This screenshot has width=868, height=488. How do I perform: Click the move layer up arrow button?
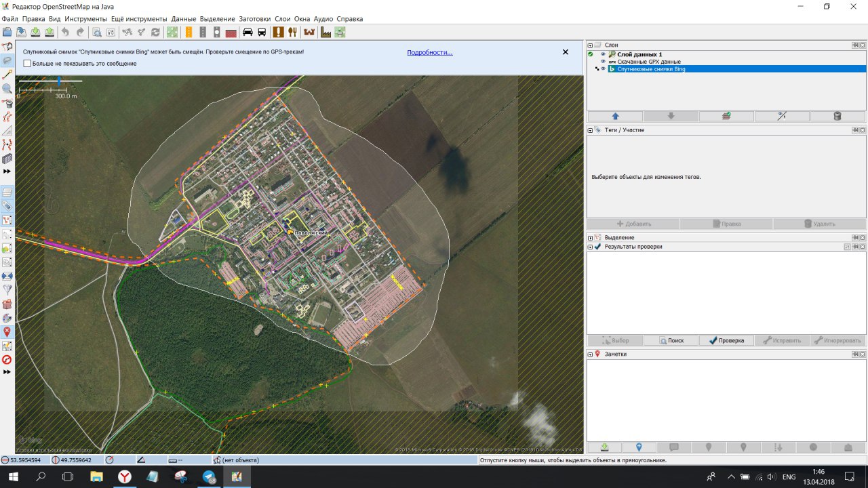(615, 116)
